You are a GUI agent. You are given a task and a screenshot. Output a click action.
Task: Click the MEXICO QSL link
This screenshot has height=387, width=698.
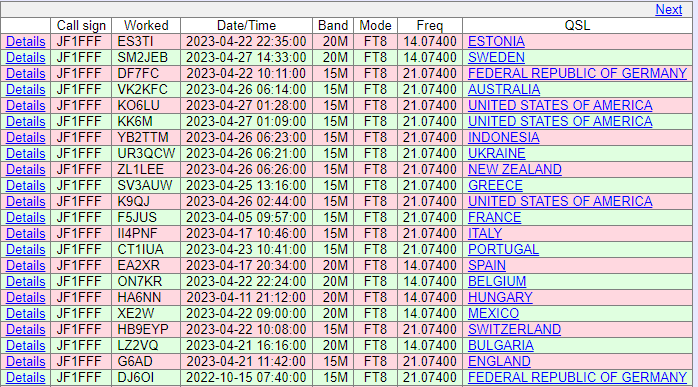tap(493, 314)
